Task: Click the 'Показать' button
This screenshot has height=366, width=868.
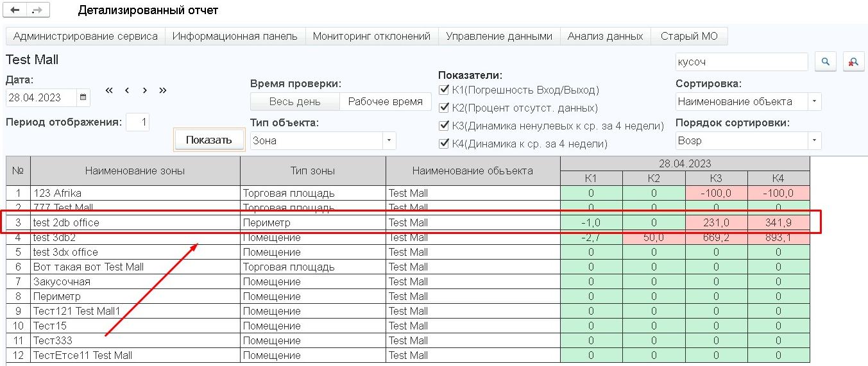Action: pos(209,140)
